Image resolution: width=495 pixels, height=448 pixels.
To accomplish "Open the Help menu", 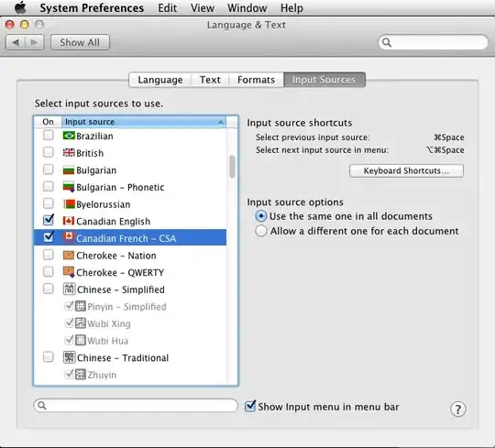I will tap(291, 8).
